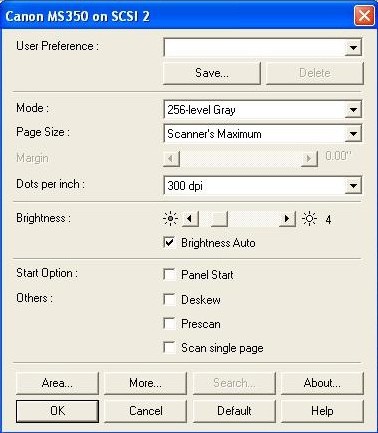Open the User Preference dropdown arrow
Image resolution: width=378 pixels, height=433 pixels.
(x=353, y=48)
